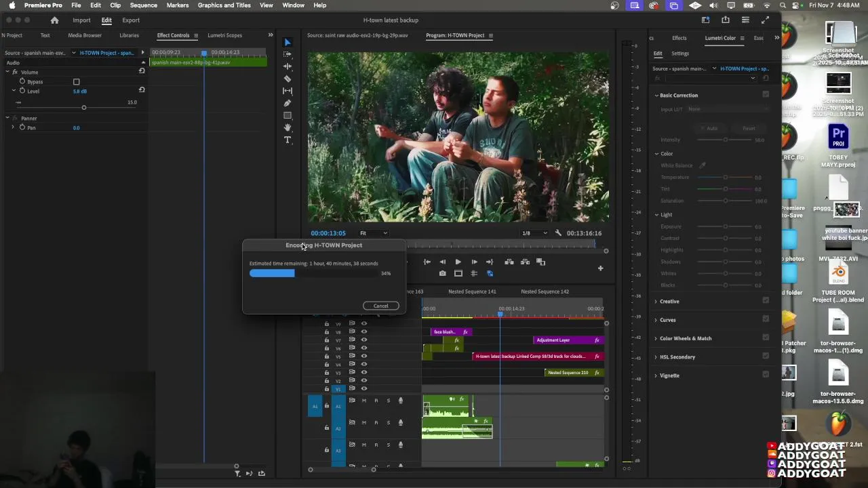Select the Pen tool in the toolbar
Screen dimensions: 868x488
[x=288, y=103]
